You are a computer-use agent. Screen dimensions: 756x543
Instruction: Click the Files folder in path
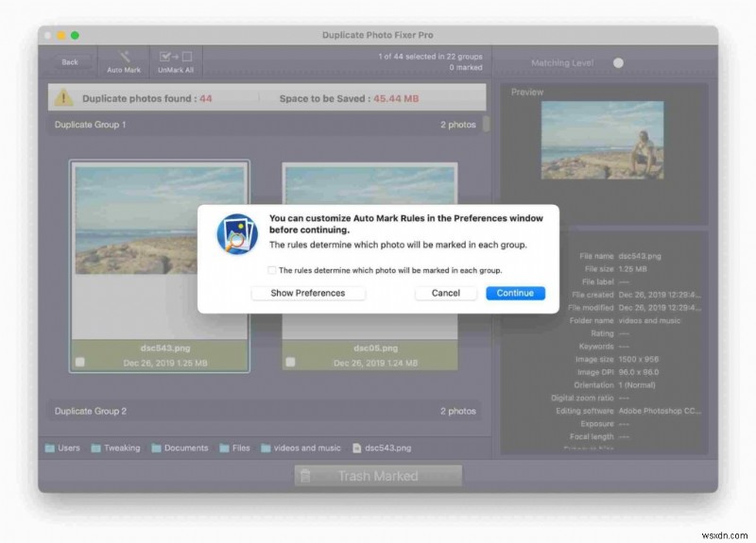tap(234, 448)
